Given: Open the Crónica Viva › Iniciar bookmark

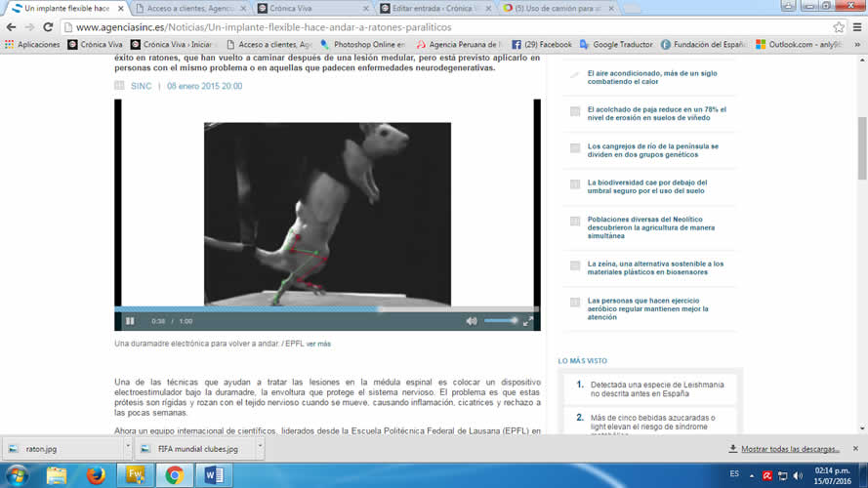Looking at the screenshot, I should [172, 44].
